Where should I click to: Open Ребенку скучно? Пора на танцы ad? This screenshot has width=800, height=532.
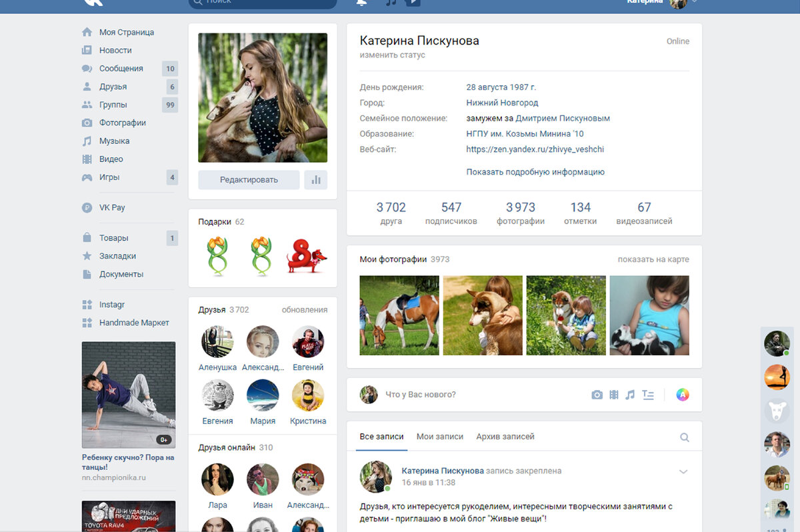click(128, 463)
